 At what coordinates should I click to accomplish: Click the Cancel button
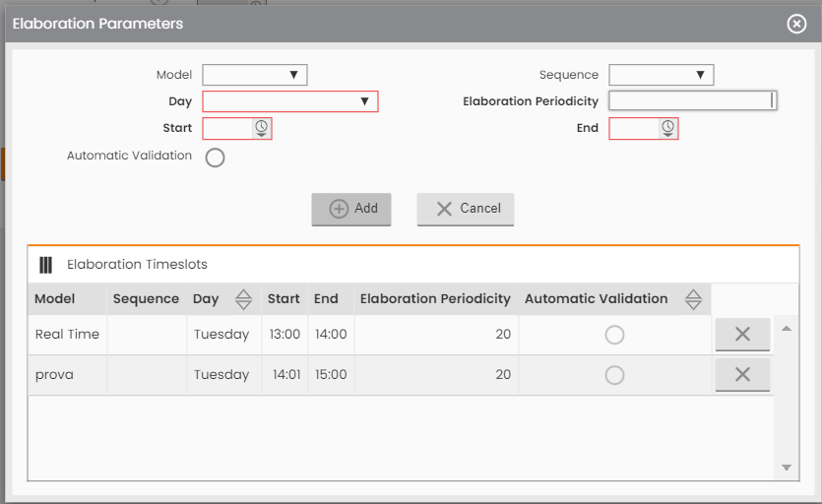point(466,210)
